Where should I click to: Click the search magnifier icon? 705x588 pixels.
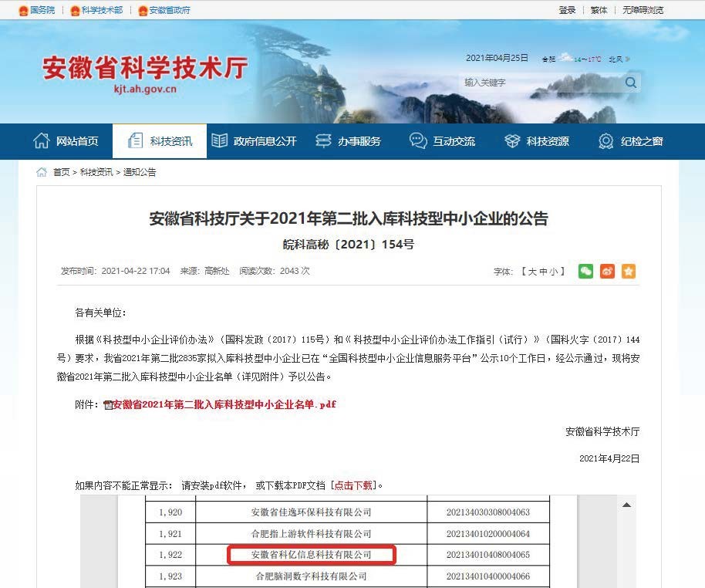click(x=630, y=83)
